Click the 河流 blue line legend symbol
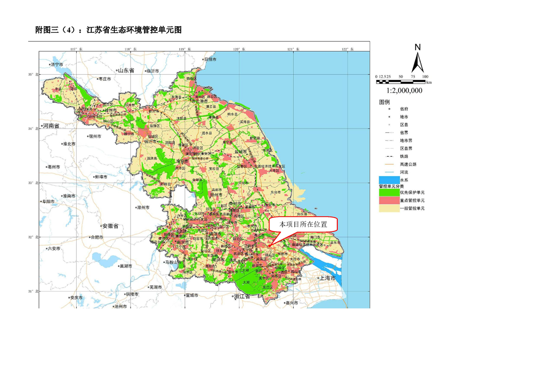 click(x=389, y=172)
